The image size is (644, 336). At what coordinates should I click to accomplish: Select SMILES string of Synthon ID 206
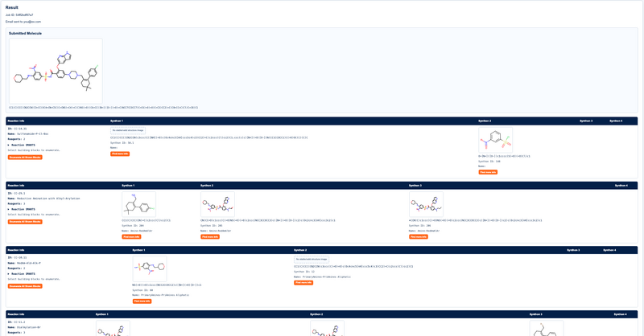476,220
